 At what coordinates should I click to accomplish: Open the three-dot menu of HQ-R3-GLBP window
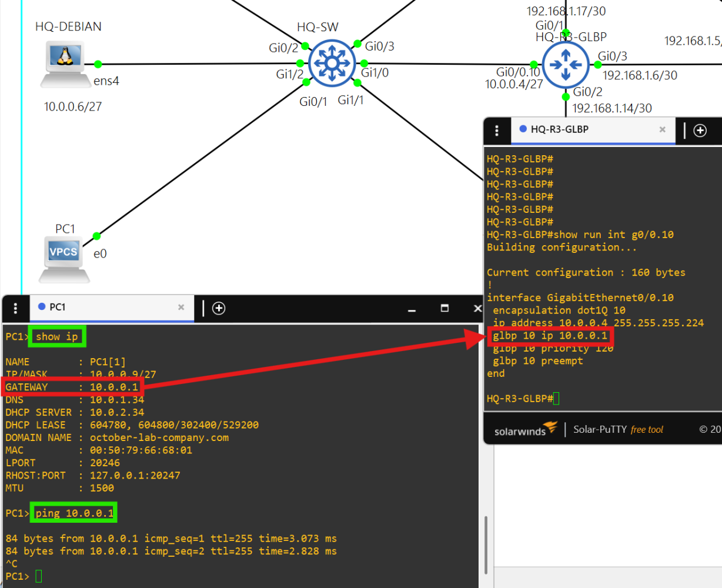[x=497, y=131]
